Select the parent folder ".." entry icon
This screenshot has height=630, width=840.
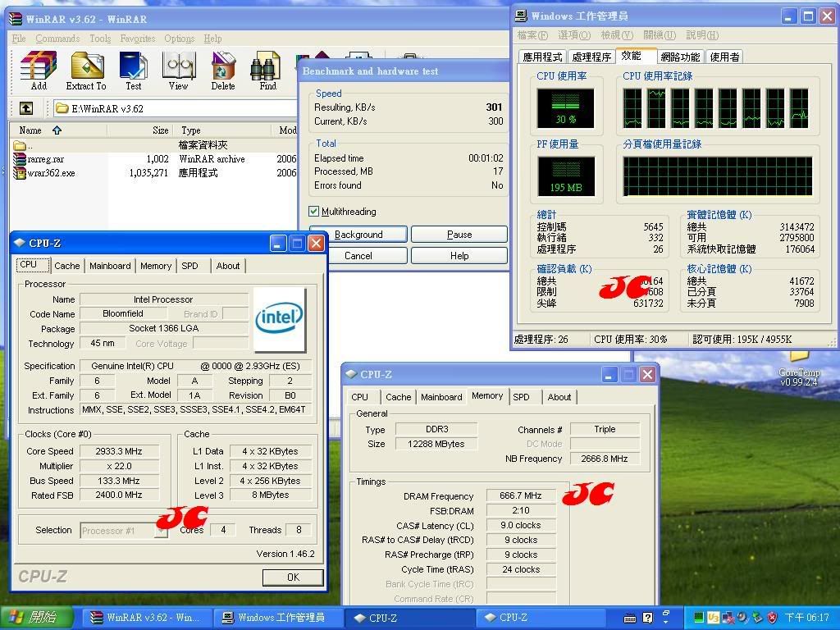tap(20, 146)
